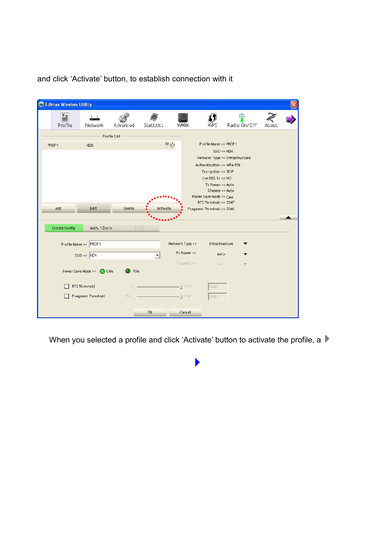Click the Edit profile button
This screenshot has height=555, width=392.
[x=94, y=208]
